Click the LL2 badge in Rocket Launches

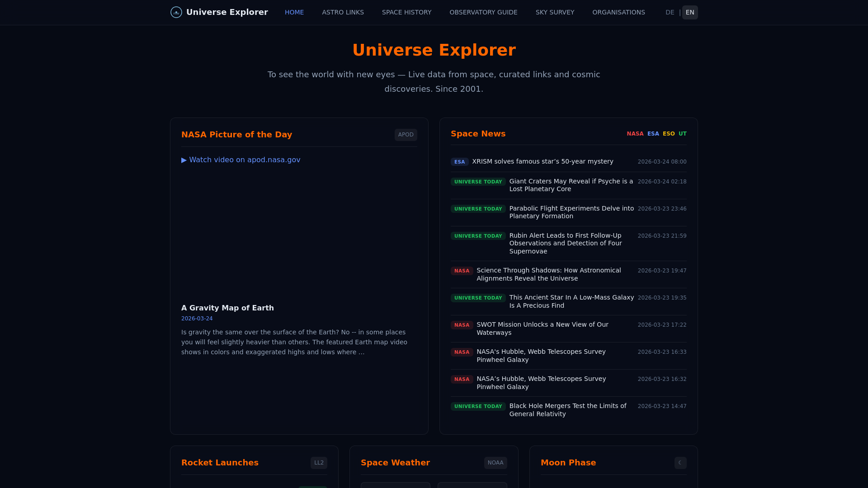319,463
